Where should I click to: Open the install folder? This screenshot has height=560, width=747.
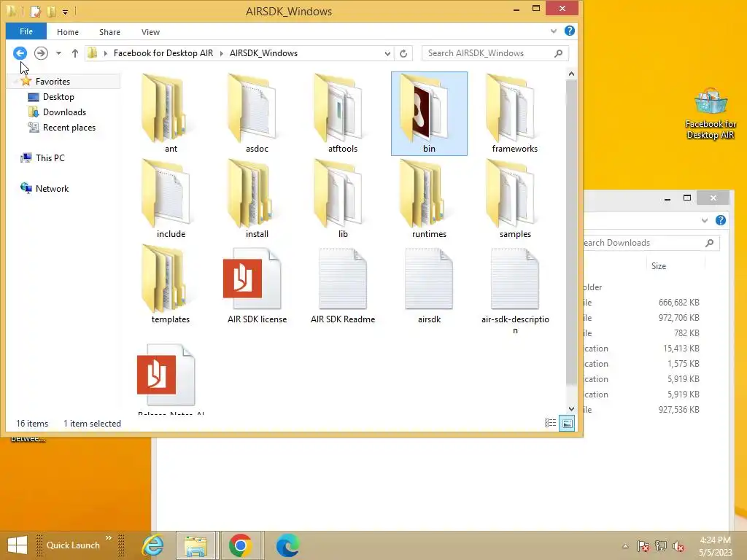257,199
